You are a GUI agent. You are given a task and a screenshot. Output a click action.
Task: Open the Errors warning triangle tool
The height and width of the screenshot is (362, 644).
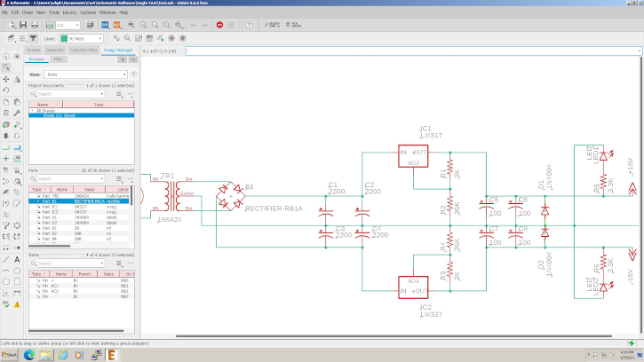tap(17, 304)
